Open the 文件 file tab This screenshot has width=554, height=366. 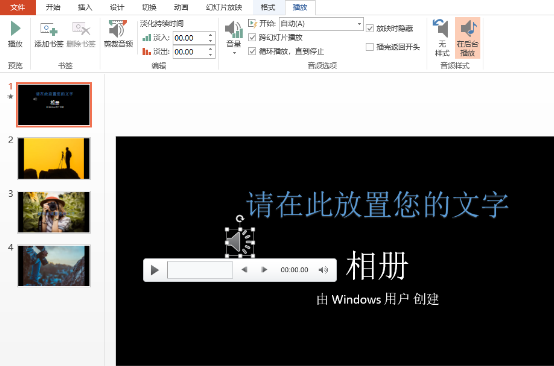(x=18, y=7)
